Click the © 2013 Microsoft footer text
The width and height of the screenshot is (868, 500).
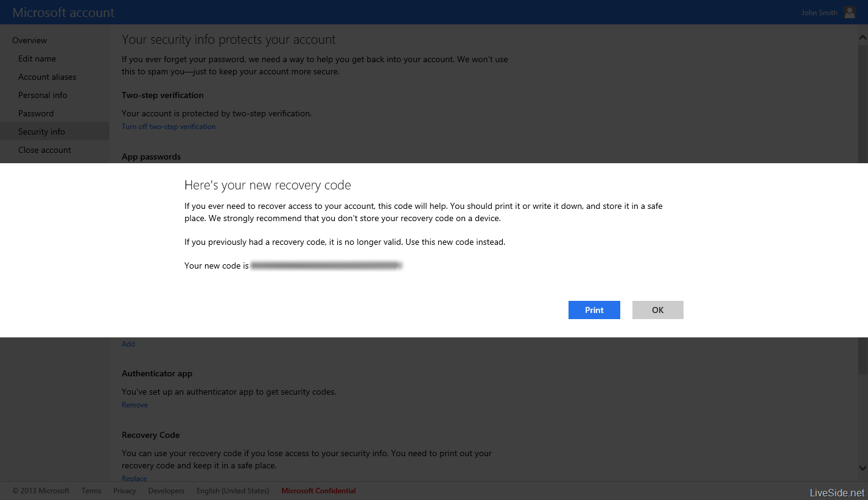(x=41, y=491)
